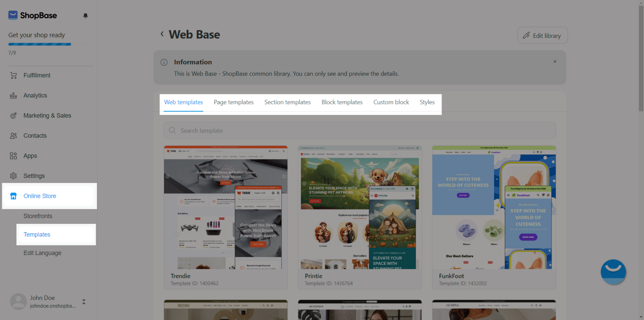Click the Information circle icon
This screenshot has width=644, height=320.
(164, 62)
